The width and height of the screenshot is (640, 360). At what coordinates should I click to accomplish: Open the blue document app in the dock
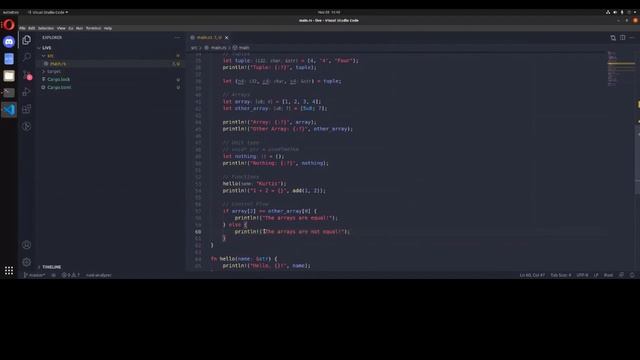[9, 59]
